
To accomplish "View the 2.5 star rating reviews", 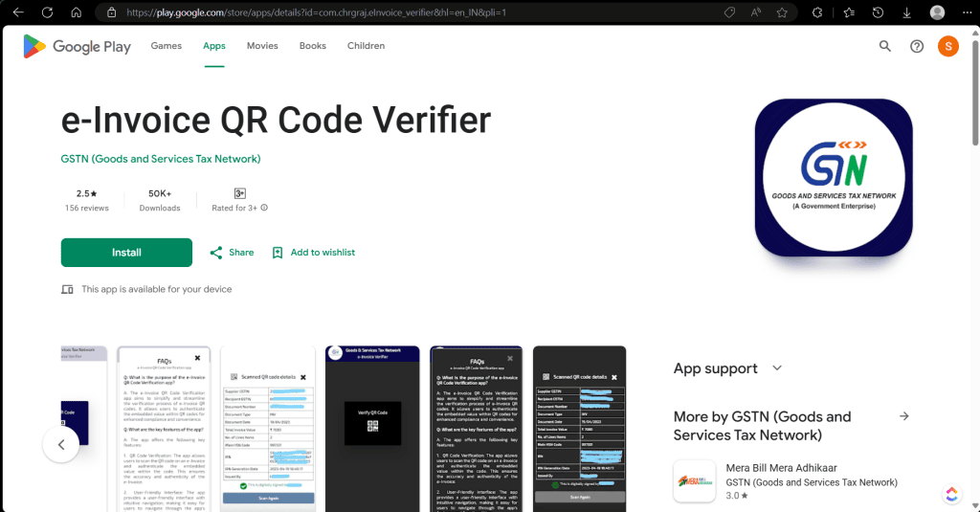I will click(87, 200).
